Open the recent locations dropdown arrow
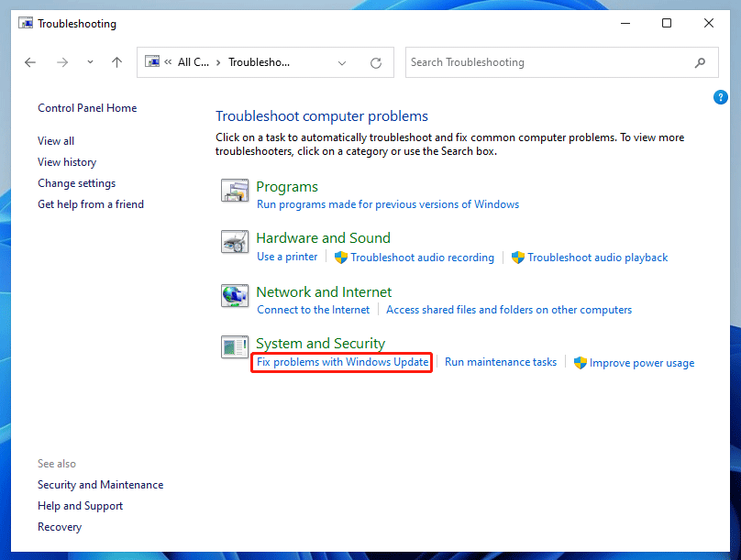 click(90, 62)
